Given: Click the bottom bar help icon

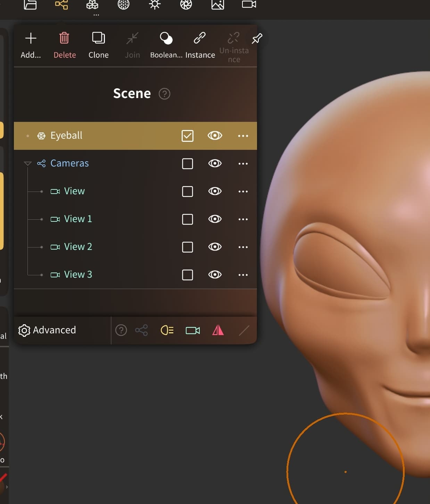Looking at the screenshot, I should pyautogui.click(x=121, y=330).
